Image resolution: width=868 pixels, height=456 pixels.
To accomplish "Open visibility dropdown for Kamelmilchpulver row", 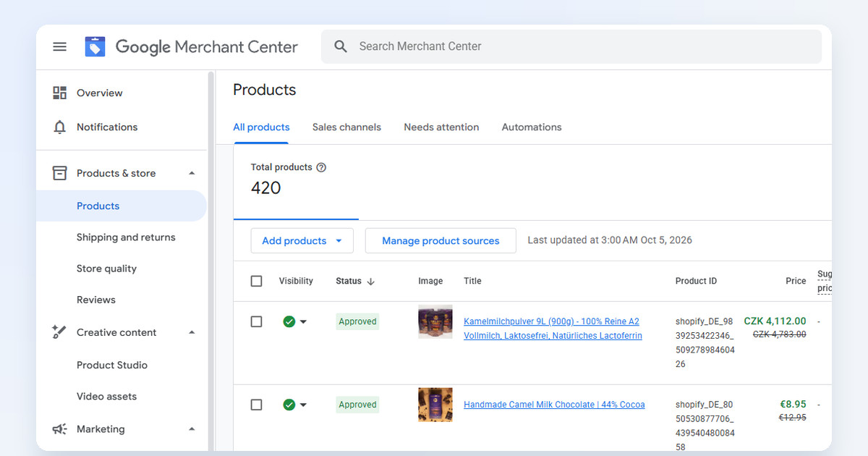I will point(303,322).
